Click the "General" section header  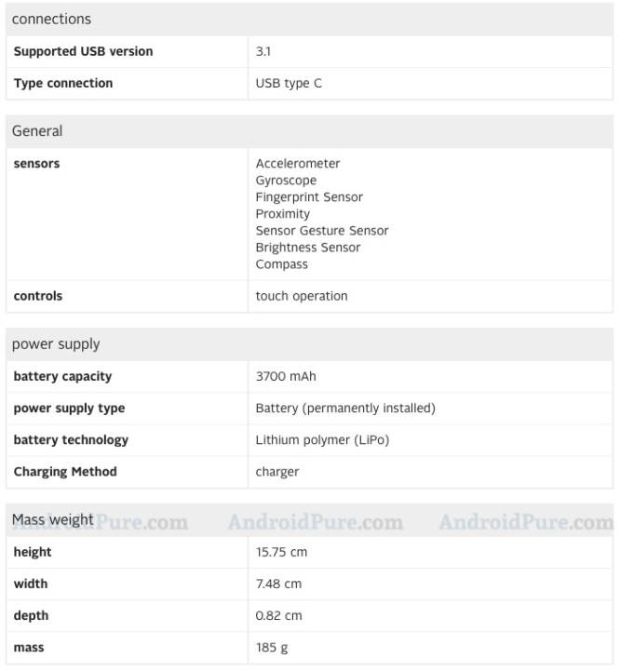click(x=37, y=131)
